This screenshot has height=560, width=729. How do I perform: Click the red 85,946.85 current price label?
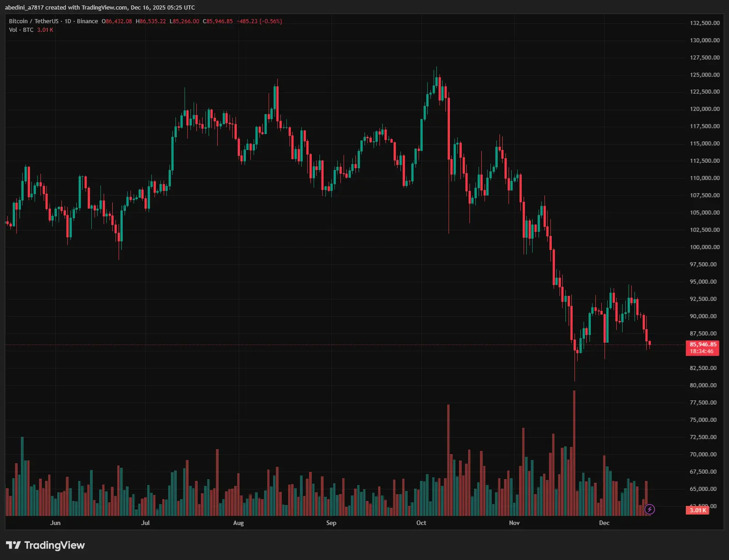pyautogui.click(x=703, y=345)
